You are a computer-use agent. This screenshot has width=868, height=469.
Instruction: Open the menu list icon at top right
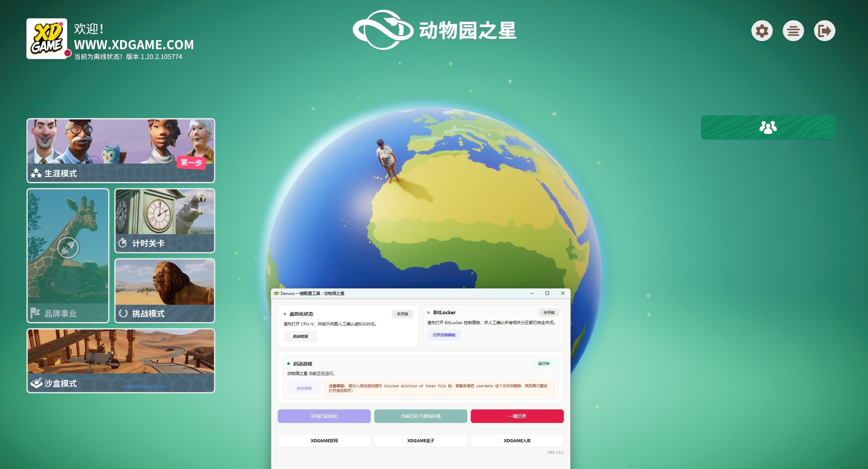(x=793, y=31)
